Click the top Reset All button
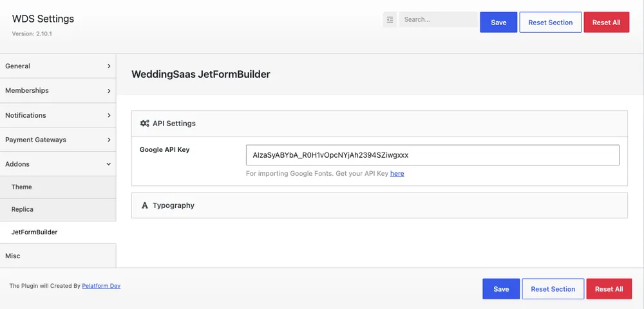This screenshot has height=309, width=644. coord(607,22)
